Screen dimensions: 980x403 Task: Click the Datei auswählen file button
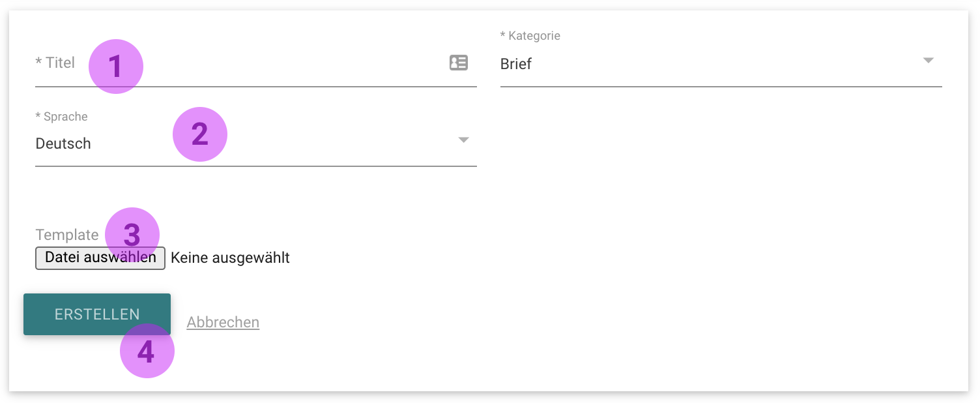[100, 258]
